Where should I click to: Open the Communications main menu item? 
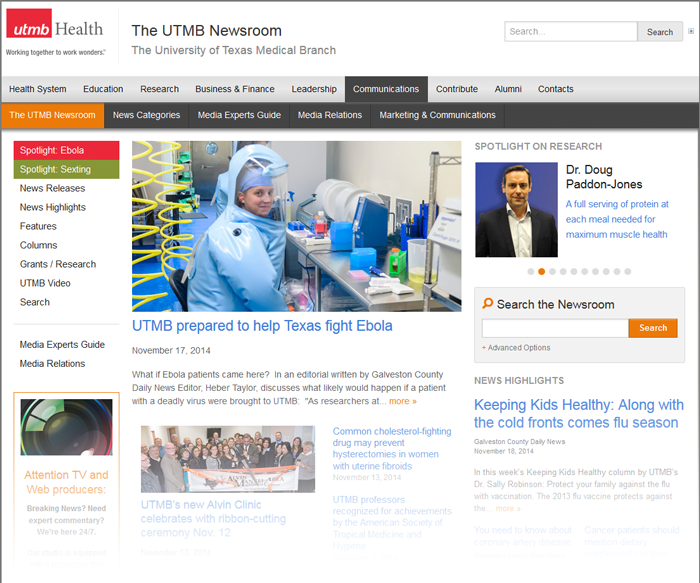[385, 89]
